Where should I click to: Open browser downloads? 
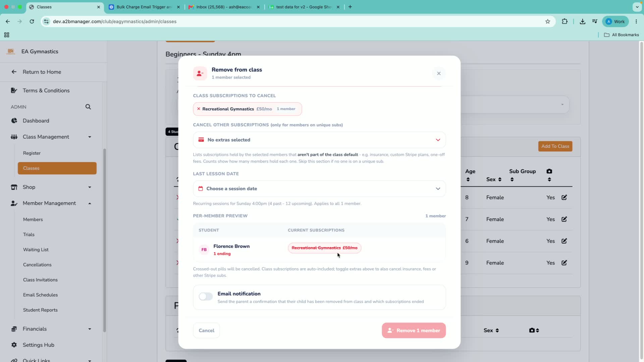(x=583, y=21)
